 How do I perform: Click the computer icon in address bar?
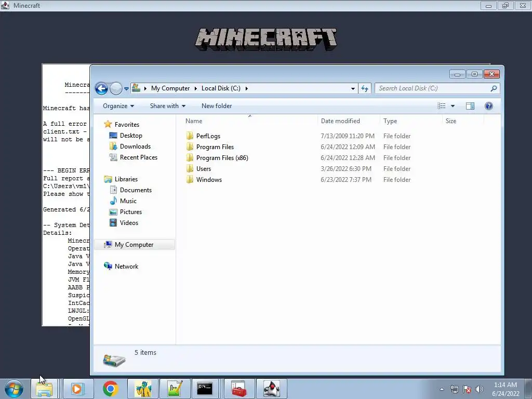136,88
